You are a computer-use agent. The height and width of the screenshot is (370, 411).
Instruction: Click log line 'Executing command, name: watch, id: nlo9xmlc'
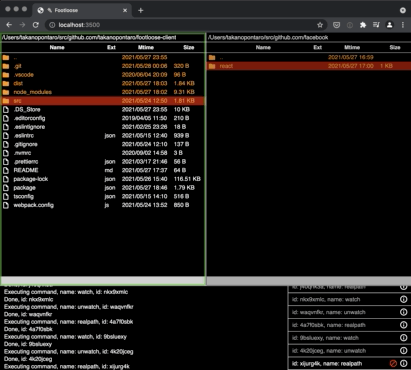coord(66,292)
